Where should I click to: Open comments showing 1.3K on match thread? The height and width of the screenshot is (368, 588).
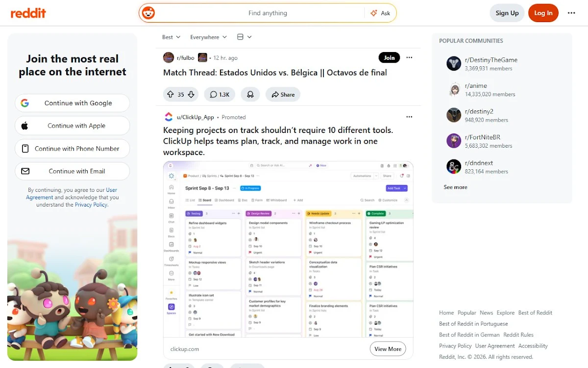point(220,94)
